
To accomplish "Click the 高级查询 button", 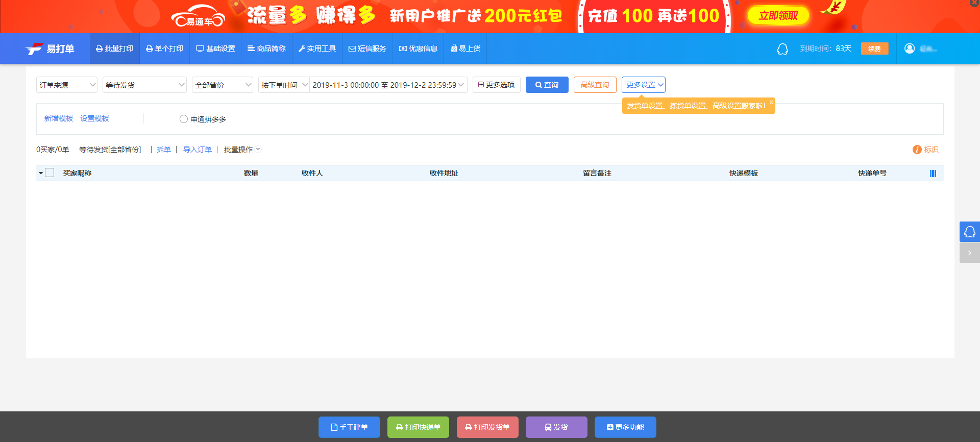I will 595,85.
